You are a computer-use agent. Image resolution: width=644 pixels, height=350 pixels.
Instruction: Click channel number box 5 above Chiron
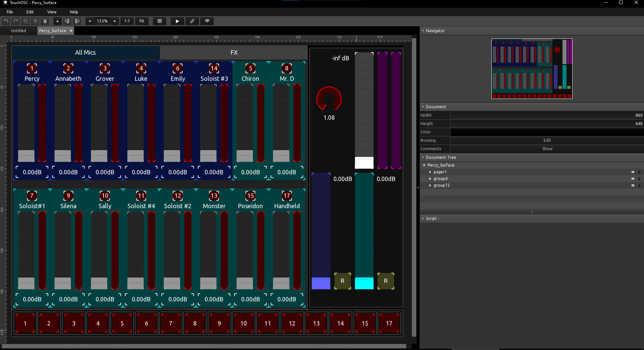pyautogui.click(x=251, y=68)
